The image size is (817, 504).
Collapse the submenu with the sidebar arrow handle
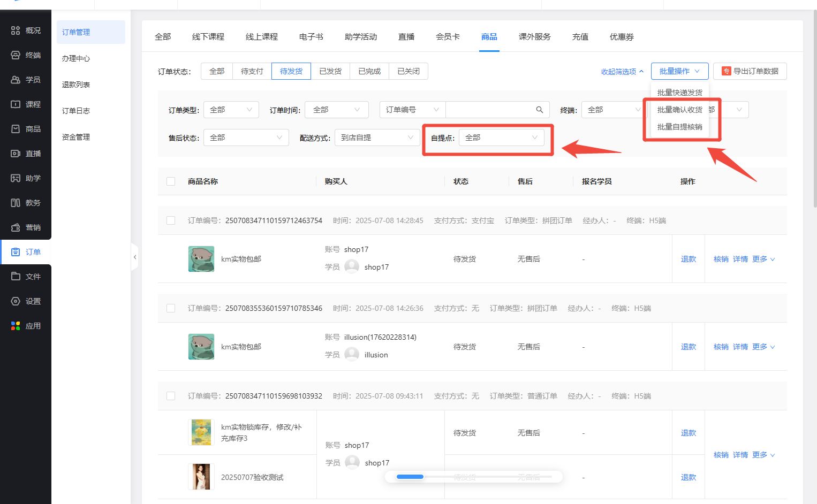pos(134,257)
